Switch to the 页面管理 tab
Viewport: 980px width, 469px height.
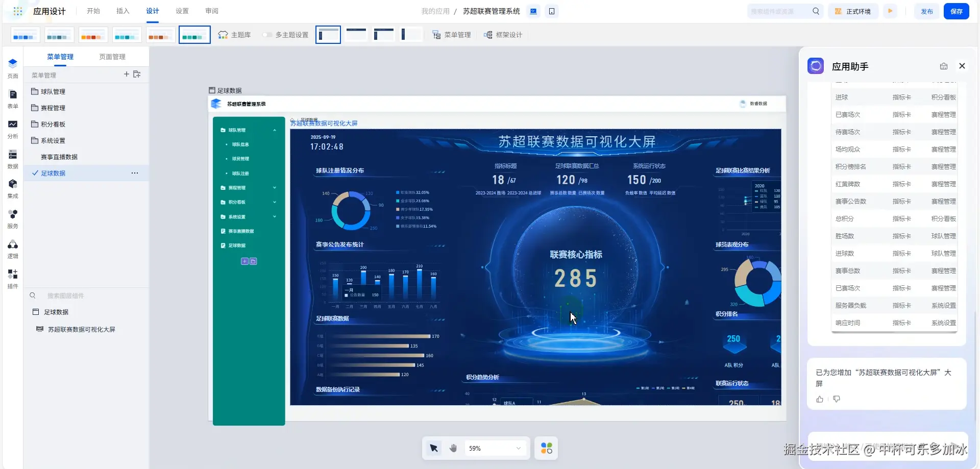tap(112, 57)
